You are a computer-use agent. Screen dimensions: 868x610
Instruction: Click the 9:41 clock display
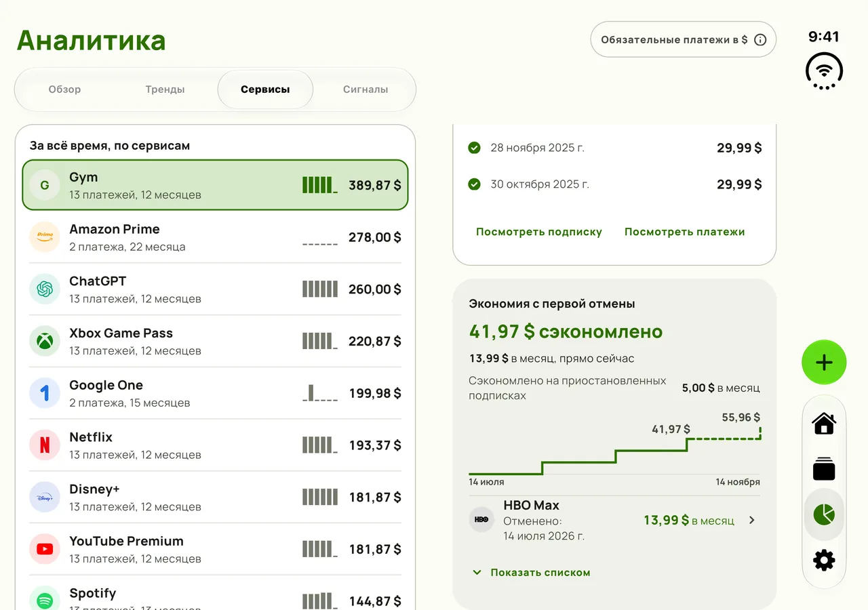(x=824, y=37)
